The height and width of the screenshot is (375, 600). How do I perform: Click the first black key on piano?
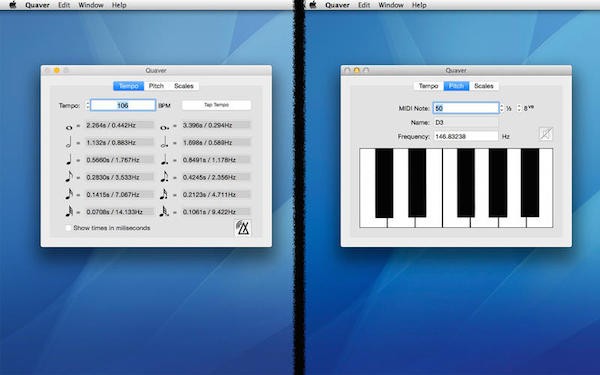coord(384,183)
